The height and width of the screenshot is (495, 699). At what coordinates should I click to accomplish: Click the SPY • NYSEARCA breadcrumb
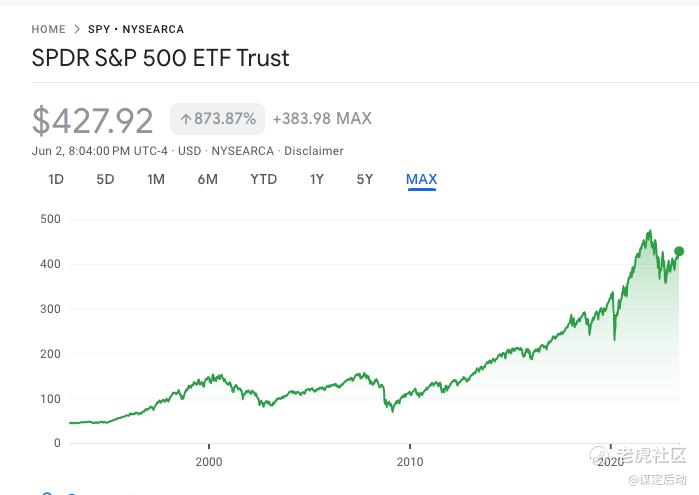pyautogui.click(x=136, y=29)
